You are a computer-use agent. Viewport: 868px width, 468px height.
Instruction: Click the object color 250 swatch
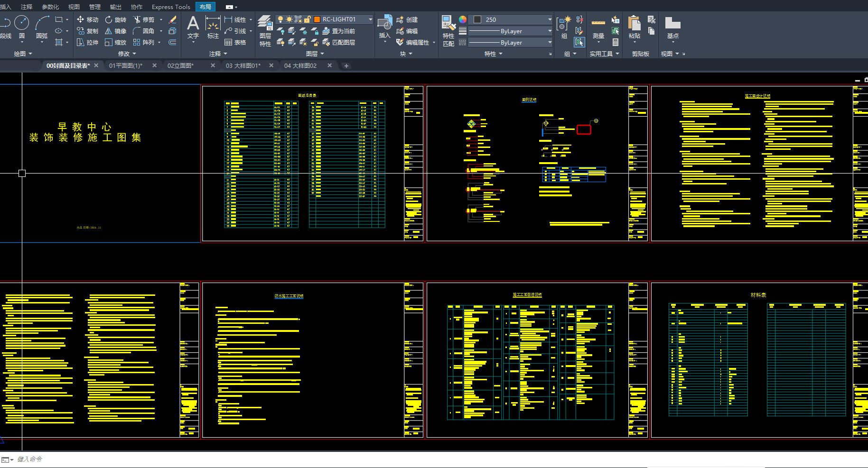pyautogui.click(x=478, y=19)
